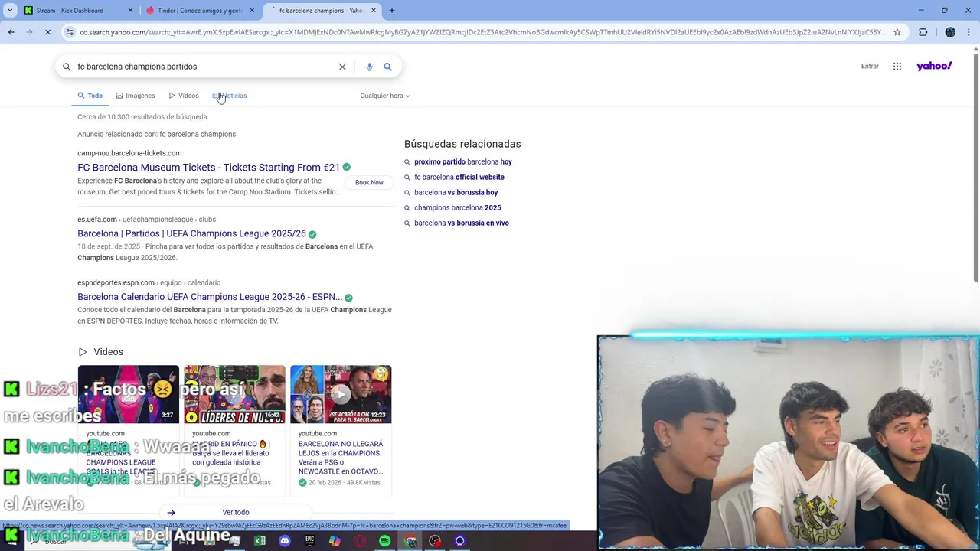The image size is (980, 551).
Task: Bookmark this page with the star icon
Action: pyautogui.click(x=897, y=32)
